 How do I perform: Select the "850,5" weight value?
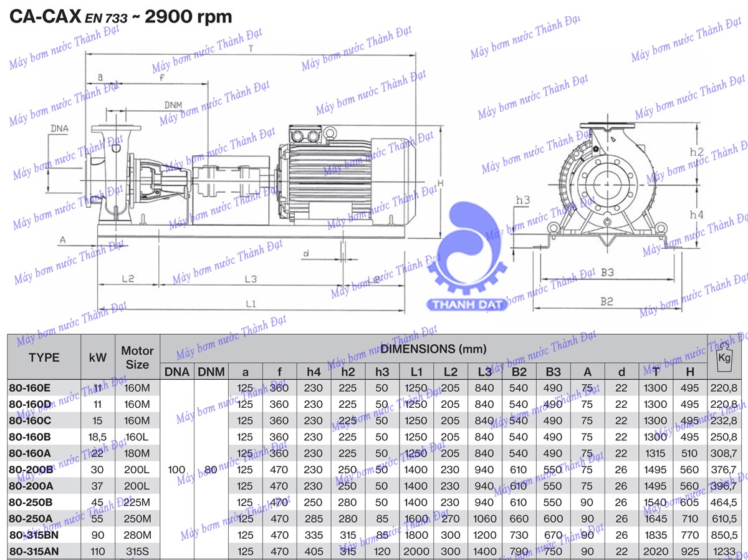pyautogui.click(x=724, y=535)
